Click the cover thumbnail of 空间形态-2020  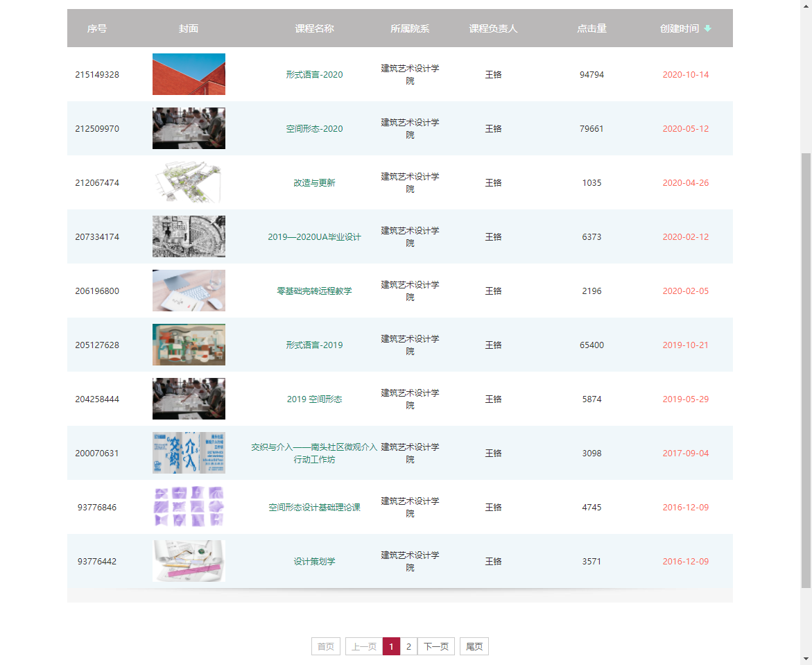coord(189,128)
